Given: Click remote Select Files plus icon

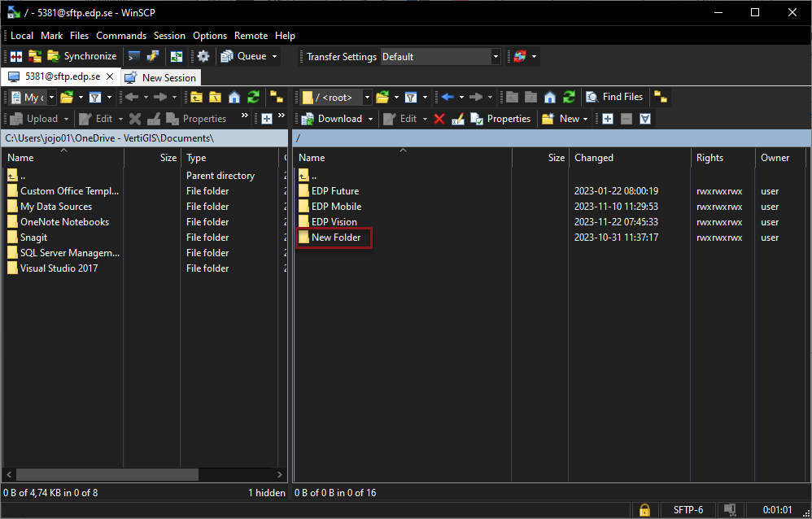Looking at the screenshot, I should [x=608, y=119].
